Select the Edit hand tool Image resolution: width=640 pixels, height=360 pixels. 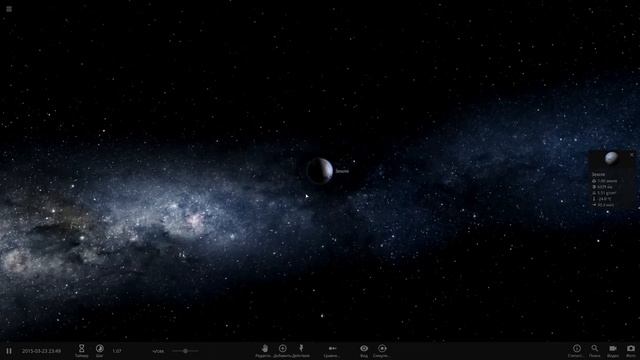[264, 350]
